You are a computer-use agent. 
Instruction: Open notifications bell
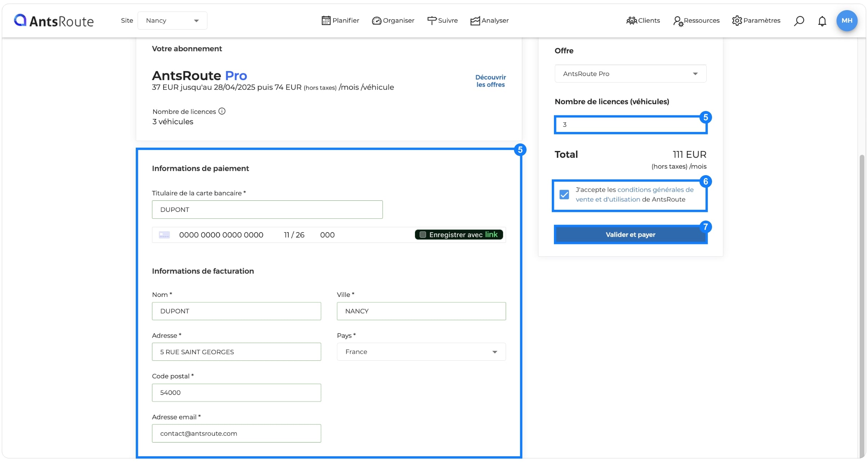pyautogui.click(x=822, y=21)
